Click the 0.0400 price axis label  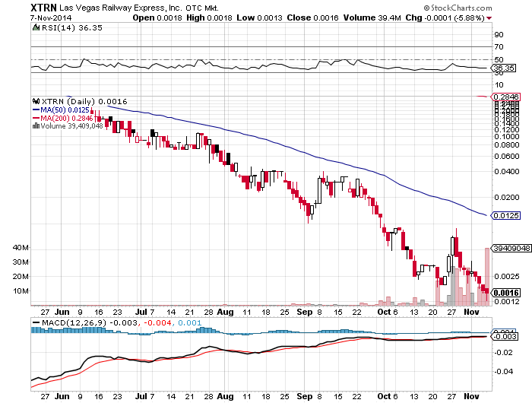click(x=507, y=171)
